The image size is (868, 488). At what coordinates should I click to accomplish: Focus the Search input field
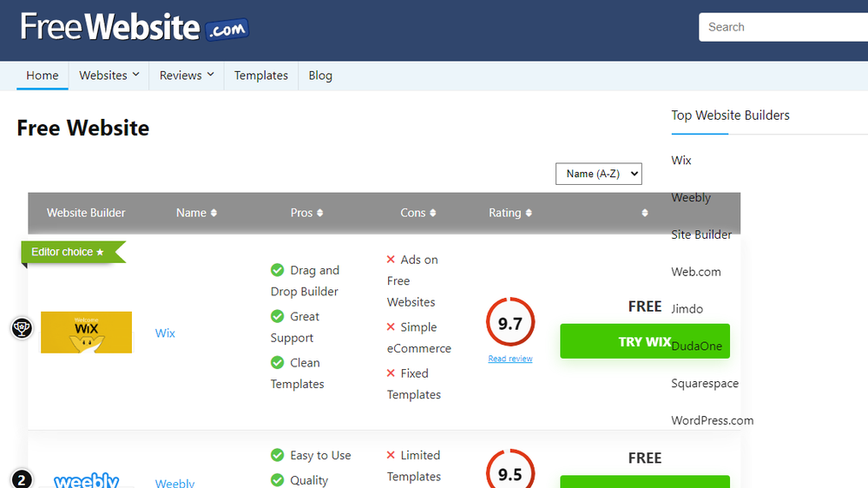[x=783, y=27]
